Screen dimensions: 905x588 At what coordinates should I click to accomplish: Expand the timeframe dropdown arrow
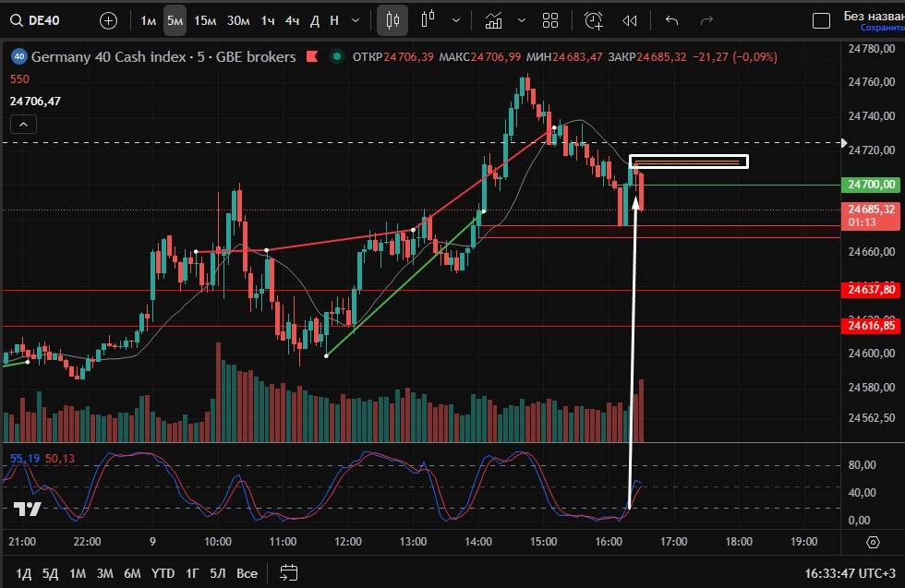point(356,20)
